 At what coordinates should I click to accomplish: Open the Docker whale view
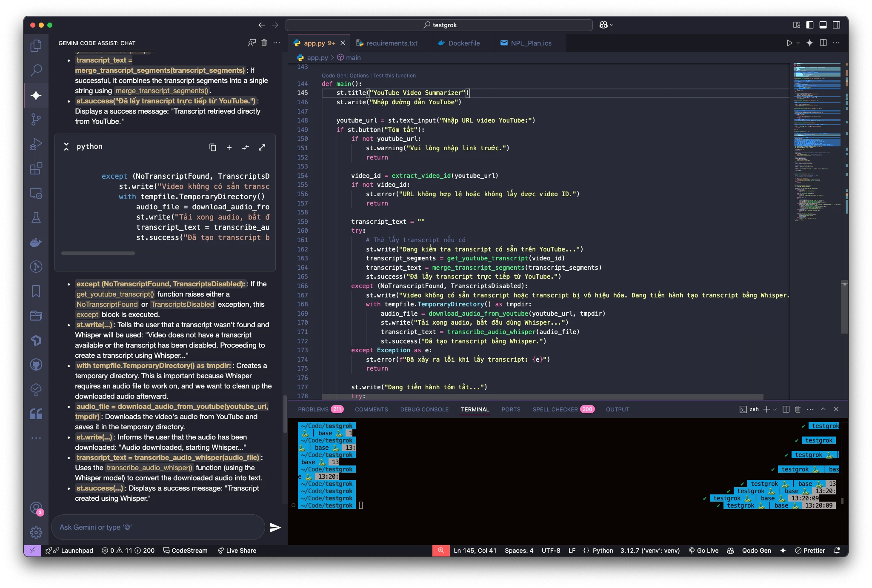[36, 243]
